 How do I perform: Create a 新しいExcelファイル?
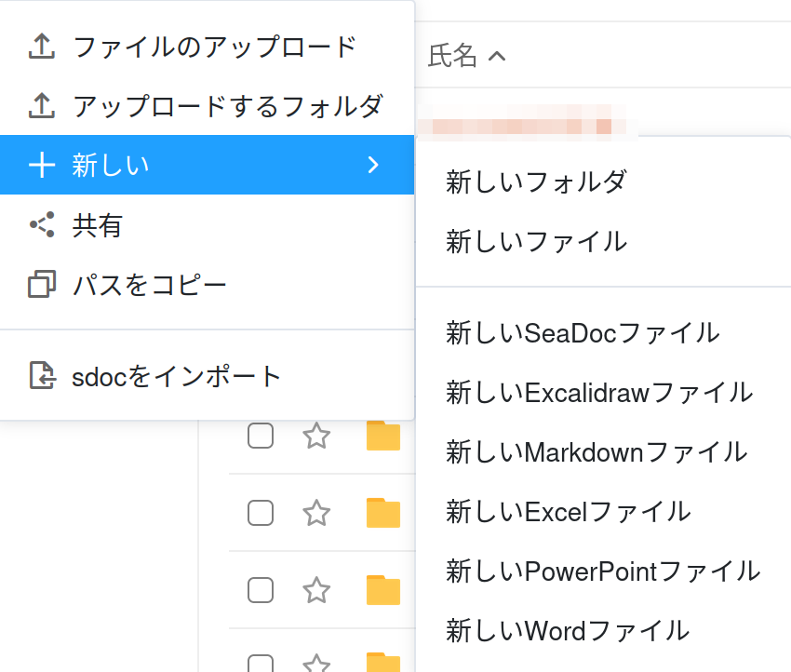(x=568, y=511)
